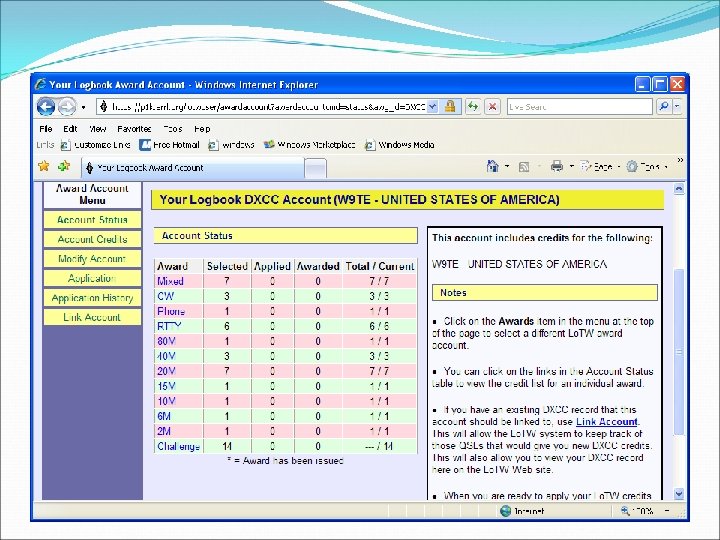Follow the Link Account hyperlink in Notes
The height and width of the screenshot is (540, 720).
pyautogui.click(x=607, y=422)
